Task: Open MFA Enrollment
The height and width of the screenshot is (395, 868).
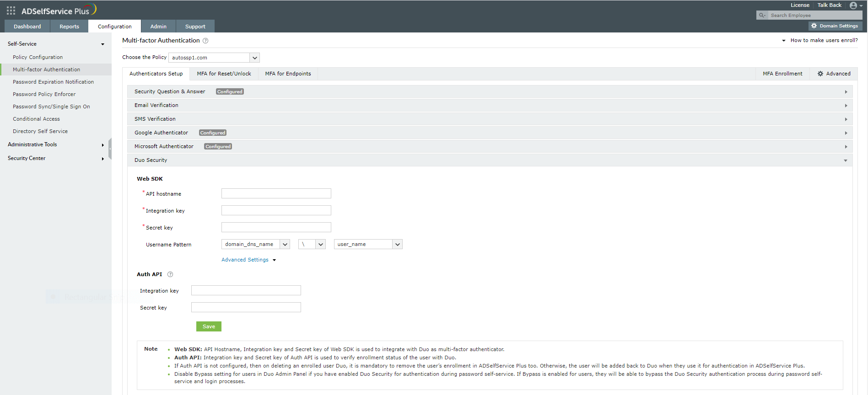Action: [782, 74]
